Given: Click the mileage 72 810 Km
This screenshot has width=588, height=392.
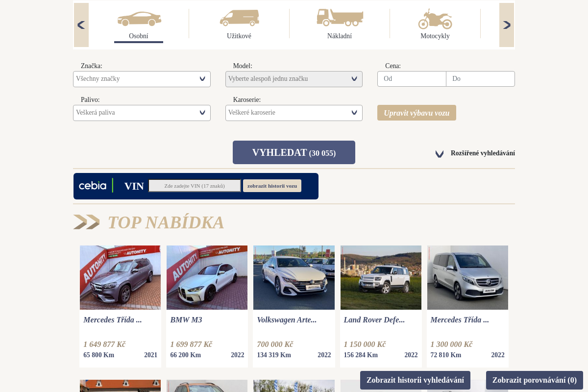Looking at the screenshot, I should [x=446, y=355].
